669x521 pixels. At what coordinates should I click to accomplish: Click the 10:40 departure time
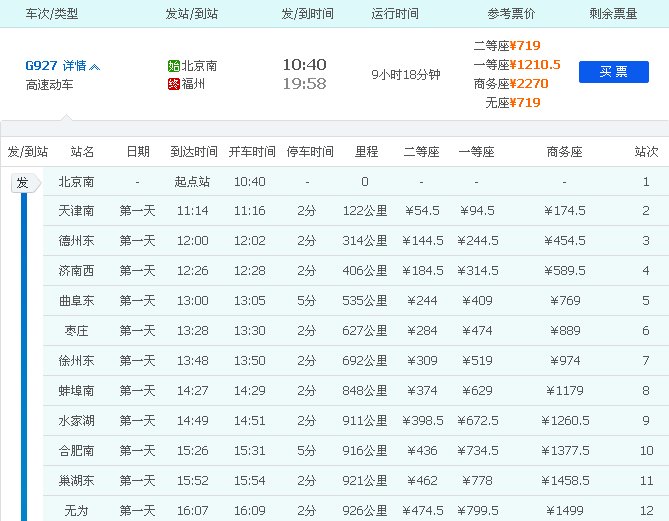(305, 64)
